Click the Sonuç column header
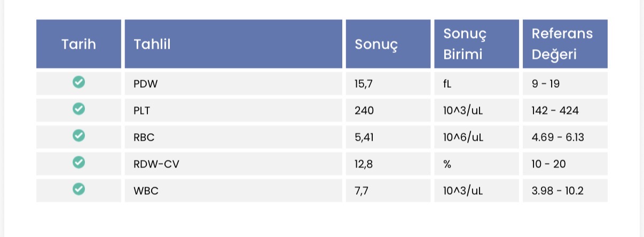The height and width of the screenshot is (237, 644). [388, 44]
